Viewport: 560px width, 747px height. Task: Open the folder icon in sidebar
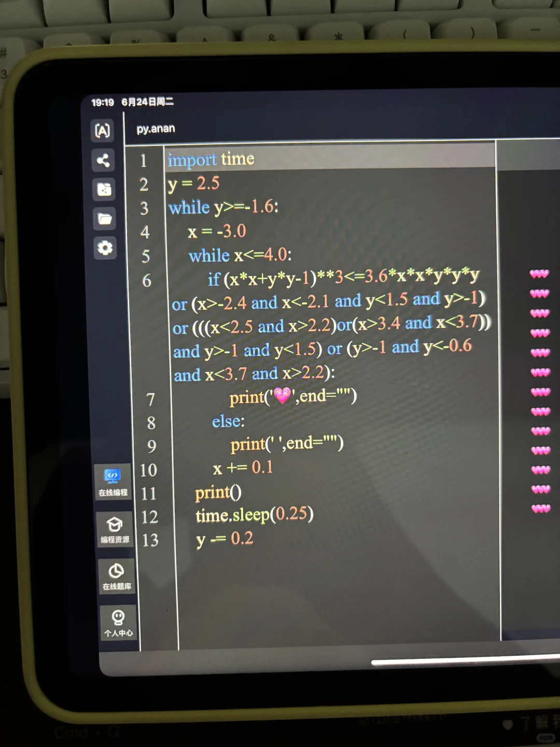[105, 218]
